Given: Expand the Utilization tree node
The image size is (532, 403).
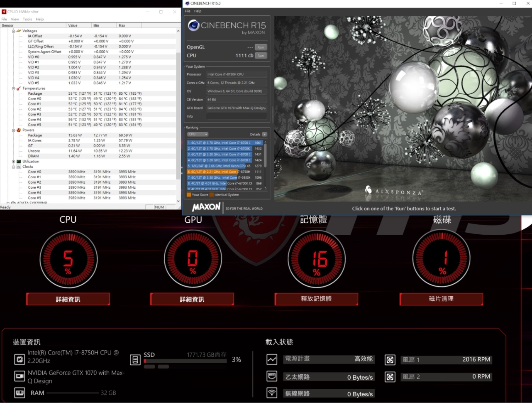Looking at the screenshot, I should pos(13,162).
